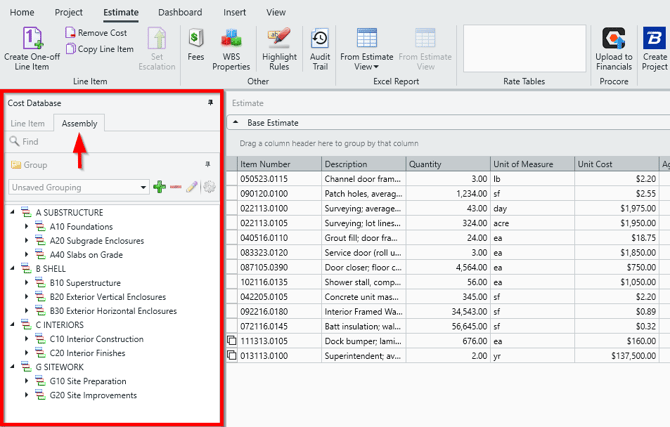Screen dimensions: 670x427
Task: Click Copy Line Item button
Action: [99, 49]
